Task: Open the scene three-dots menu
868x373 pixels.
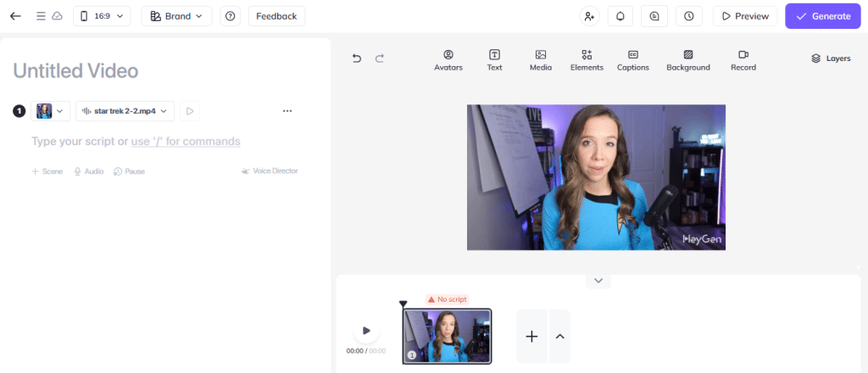Action: pyautogui.click(x=287, y=111)
